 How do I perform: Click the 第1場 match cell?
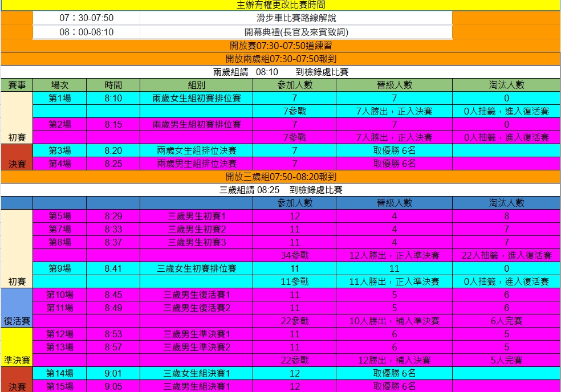point(60,98)
